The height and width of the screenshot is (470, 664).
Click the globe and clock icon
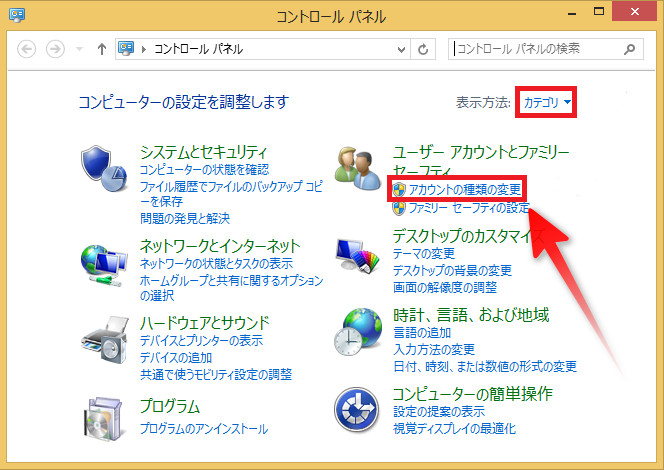pos(358,332)
